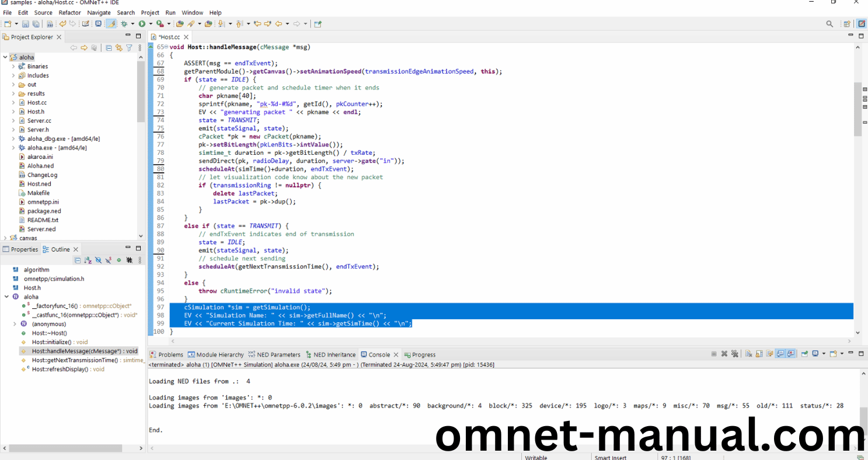Open the Refactor menu
The height and width of the screenshot is (460, 868).
tap(69, 12)
